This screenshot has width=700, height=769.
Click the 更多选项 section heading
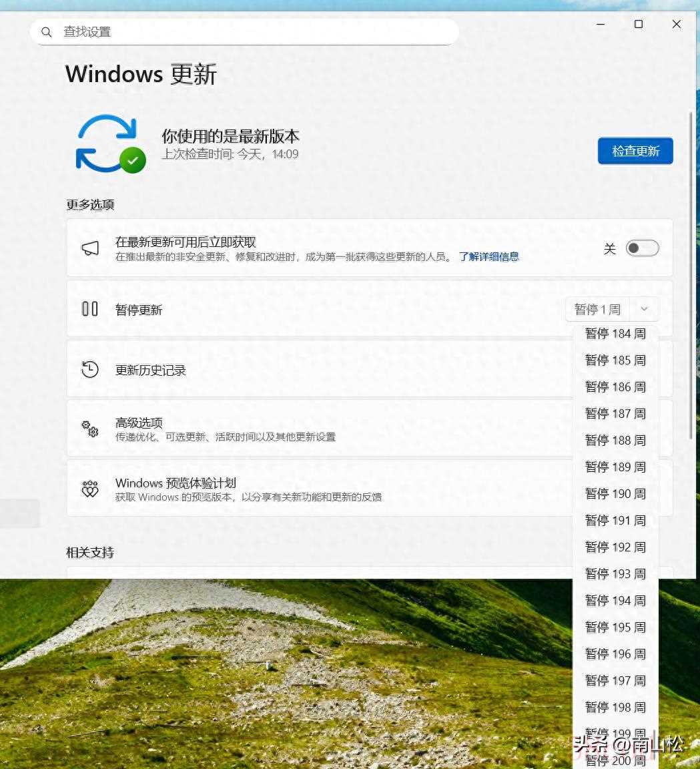click(90, 204)
